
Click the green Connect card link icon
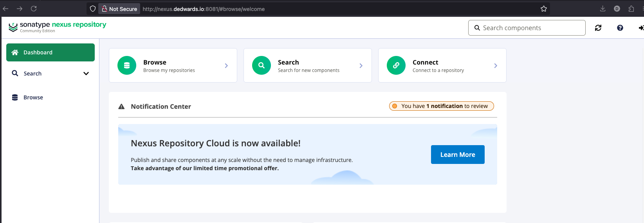[396, 65]
